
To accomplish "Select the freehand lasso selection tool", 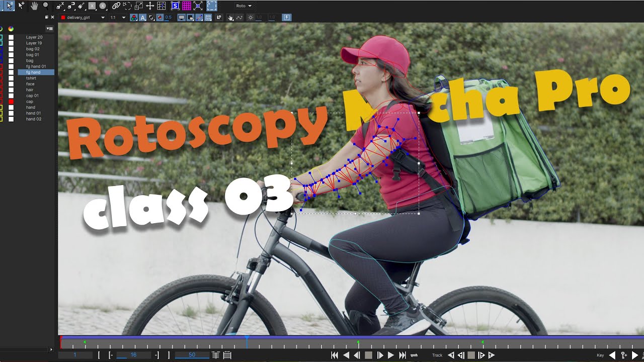I will click(x=127, y=6).
